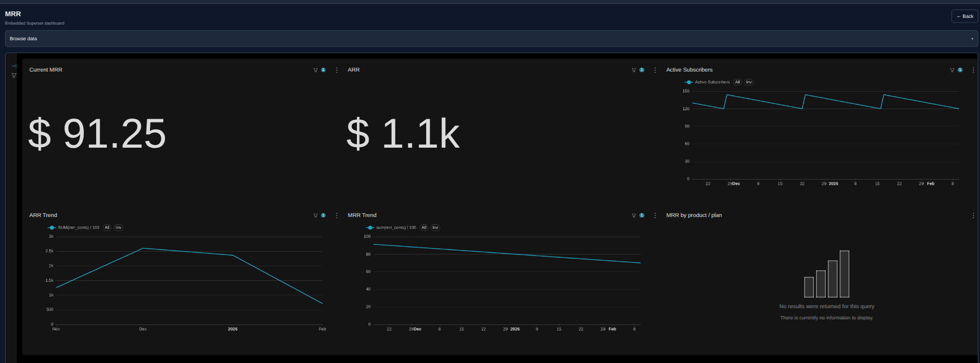
Task: Select All legend button in ARR Trend chart
Action: (x=107, y=228)
